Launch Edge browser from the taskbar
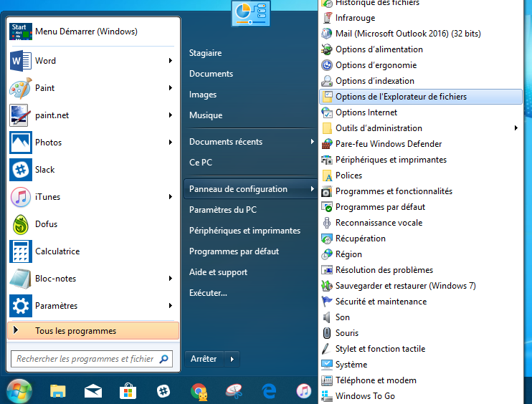This screenshot has width=532, height=404. [269, 391]
